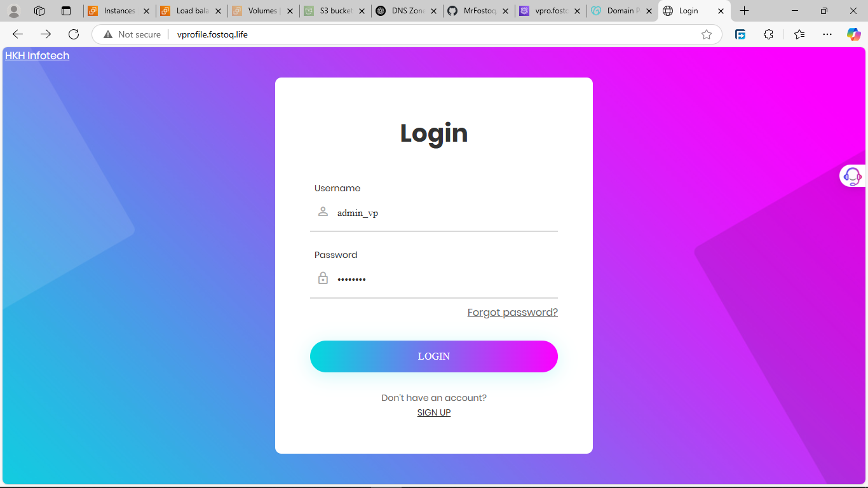Open the SIGN UP link
The height and width of the screenshot is (488, 868).
coord(434,412)
